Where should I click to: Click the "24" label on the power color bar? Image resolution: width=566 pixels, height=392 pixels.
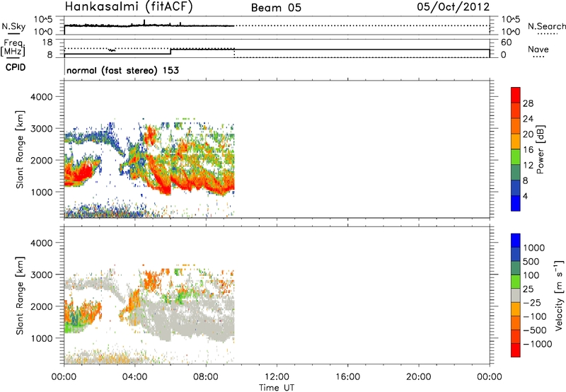[528, 119]
